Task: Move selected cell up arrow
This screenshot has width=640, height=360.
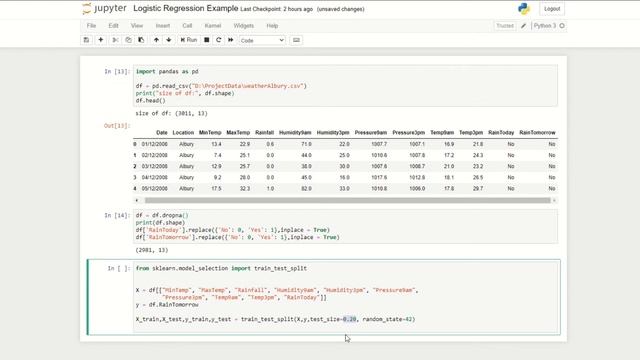Action: click(x=156, y=40)
